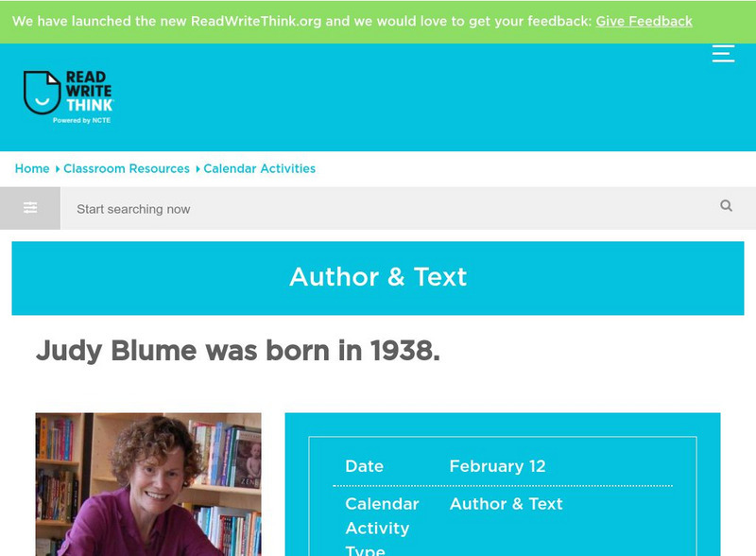
Task: Click the Judy Blume photo
Action: [x=148, y=484]
